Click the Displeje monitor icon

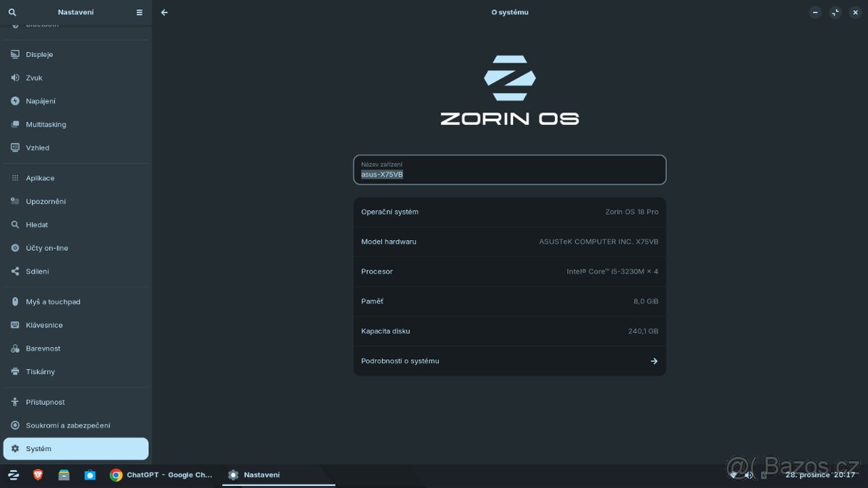[15, 55]
